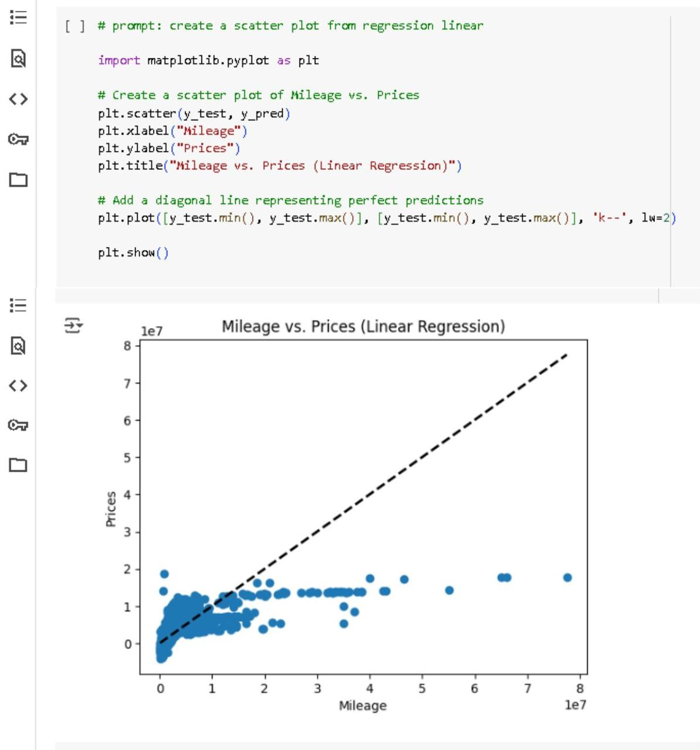Open Find and replace beside the code cell
The image size is (700, 750).
click(x=18, y=58)
